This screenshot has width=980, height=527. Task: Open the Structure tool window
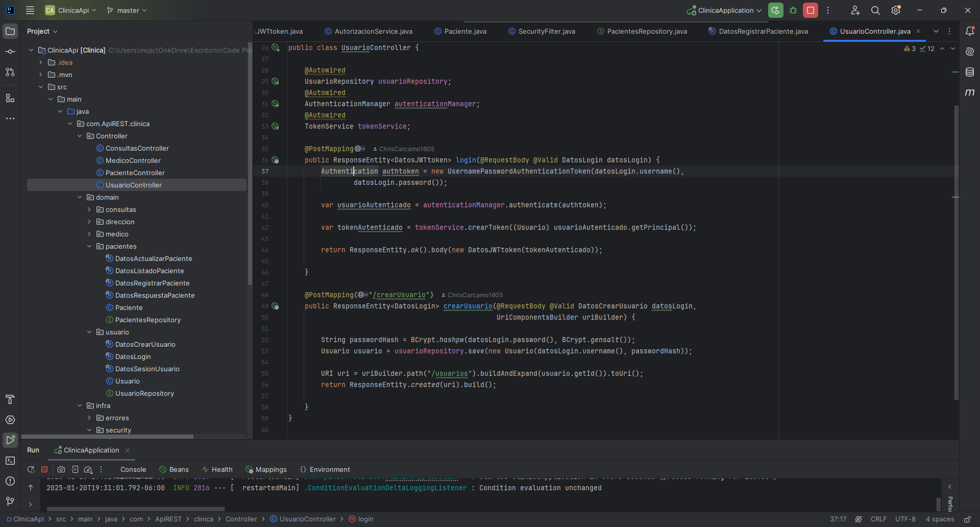[10, 98]
